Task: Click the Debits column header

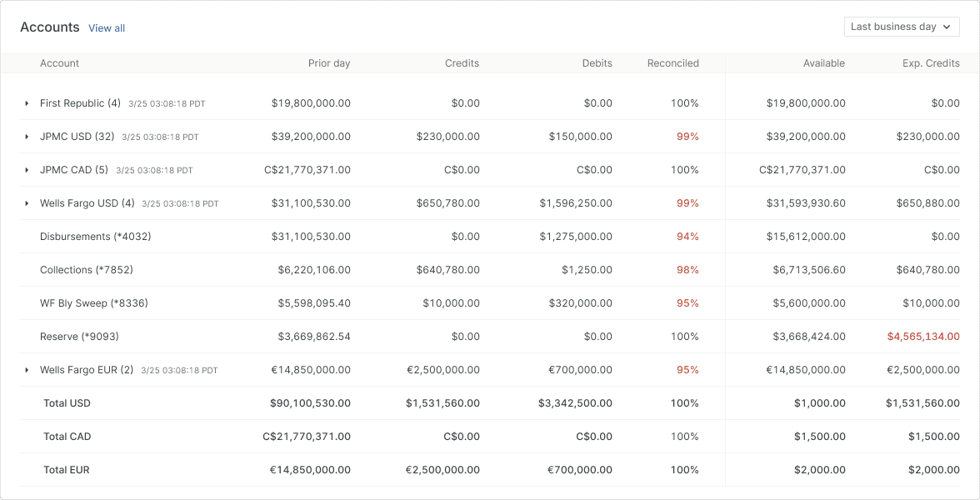Action: tap(597, 63)
